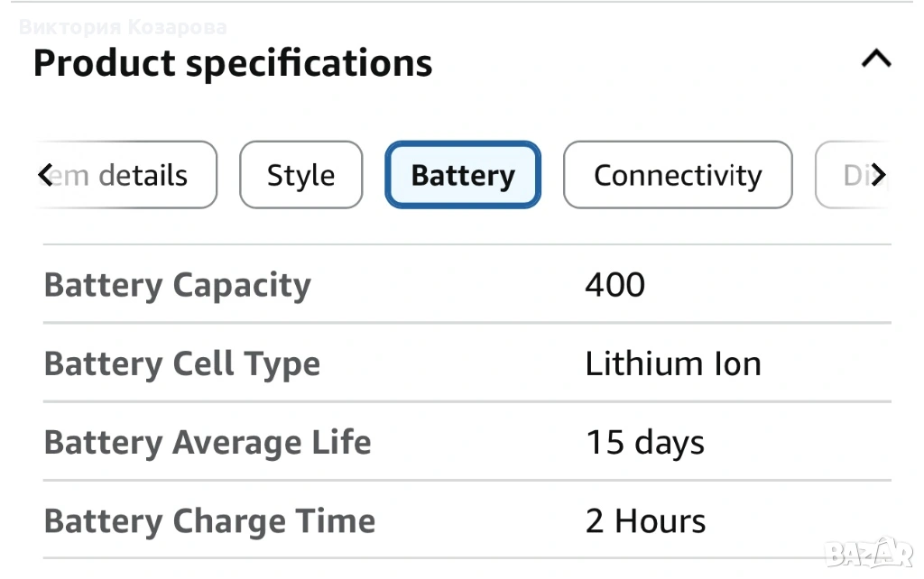This screenshot has width=924, height=579.
Task: Open the Connectivity tab
Action: click(678, 175)
